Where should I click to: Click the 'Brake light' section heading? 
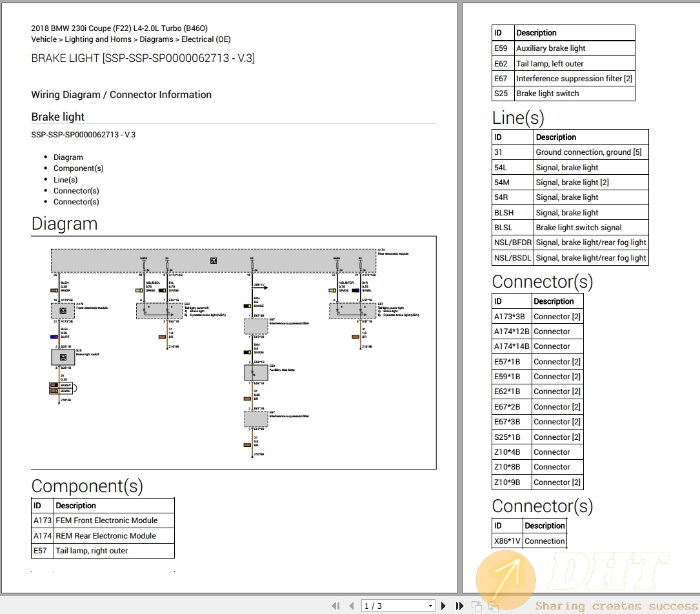tap(57, 117)
